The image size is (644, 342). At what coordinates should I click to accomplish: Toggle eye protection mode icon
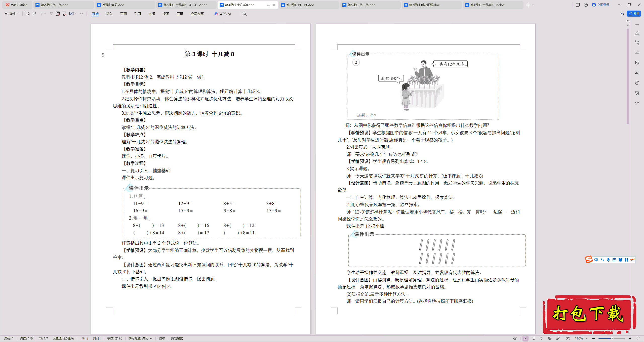point(515,338)
